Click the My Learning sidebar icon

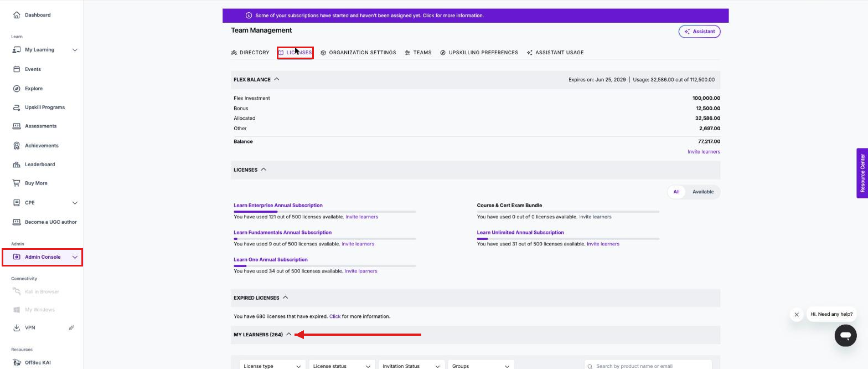coord(17,50)
